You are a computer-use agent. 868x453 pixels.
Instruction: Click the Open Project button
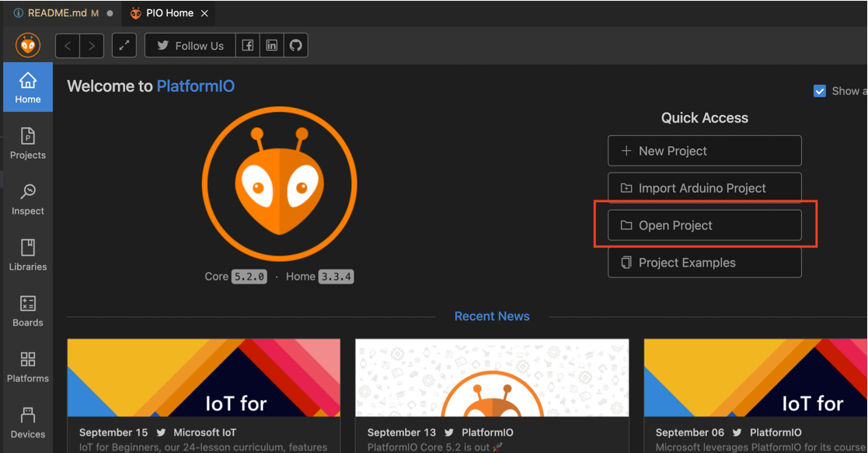pos(705,225)
